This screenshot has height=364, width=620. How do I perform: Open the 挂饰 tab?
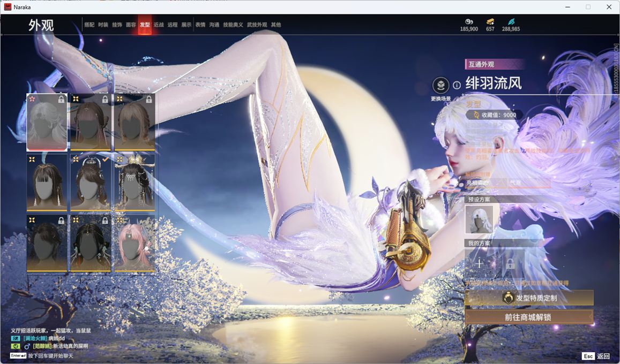coord(117,25)
